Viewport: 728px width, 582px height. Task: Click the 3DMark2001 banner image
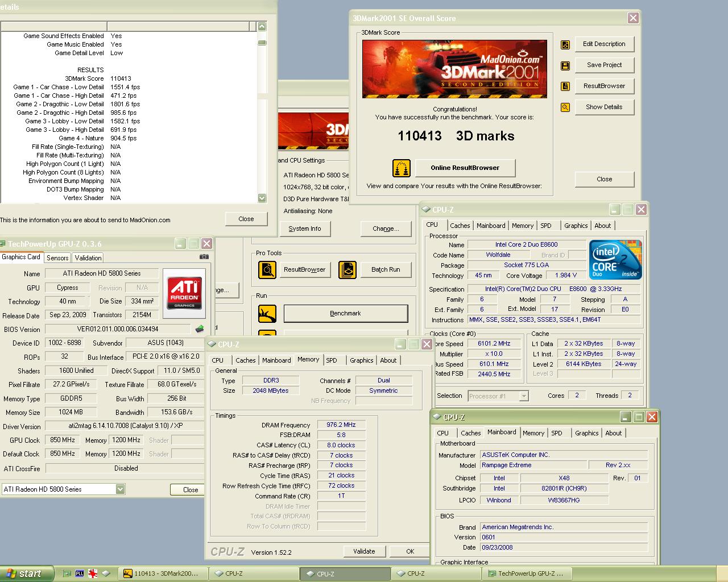pos(454,69)
